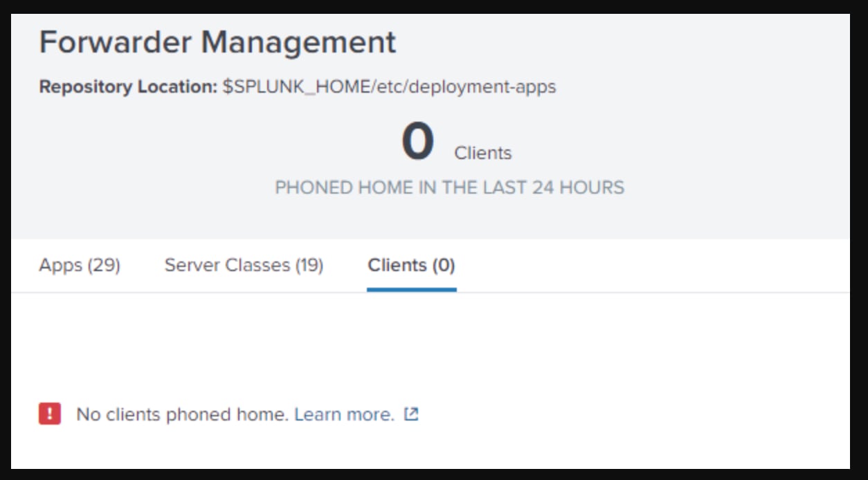
Task: Click the external-link icon after Learn more
Action: pyautogui.click(x=411, y=414)
